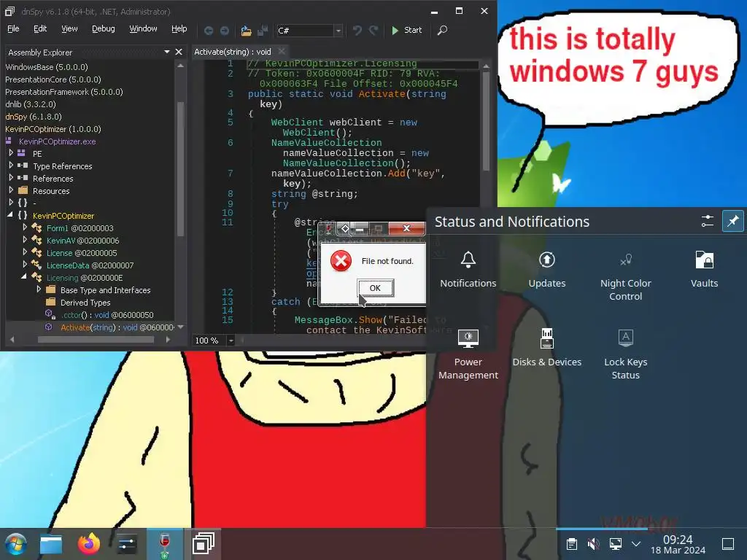The image size is (747, 560).
Task: Click the Open file folder icon in toolbar
Action: pos(246,31)
